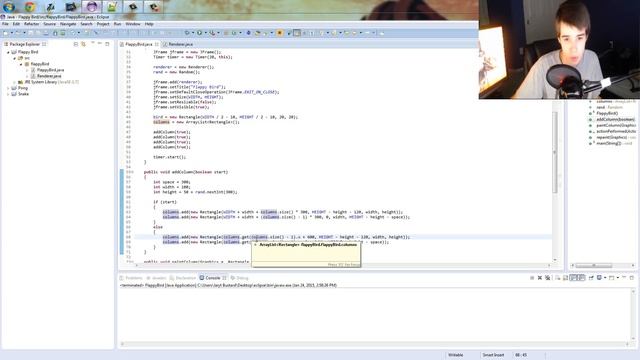The height and width of the screenshot is (360, 640).
Task: Open the Open Console dropdown
Action: click(618, 278)
